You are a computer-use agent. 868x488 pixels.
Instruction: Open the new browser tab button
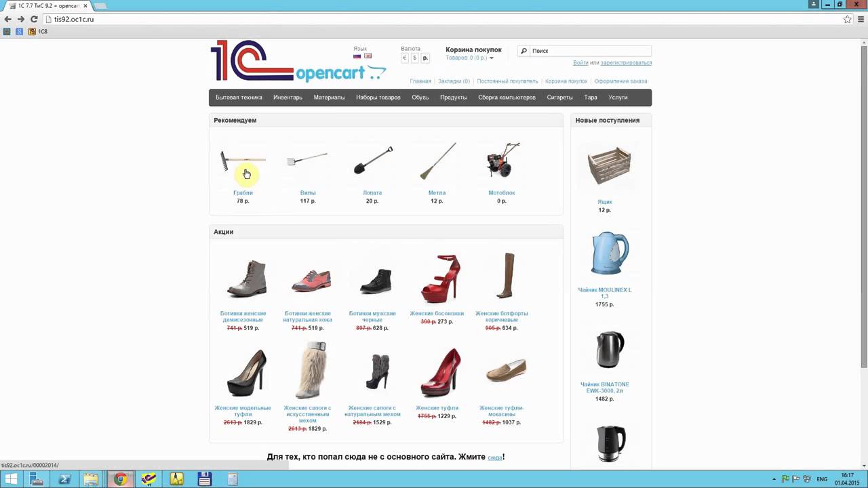tap(100, 5)
